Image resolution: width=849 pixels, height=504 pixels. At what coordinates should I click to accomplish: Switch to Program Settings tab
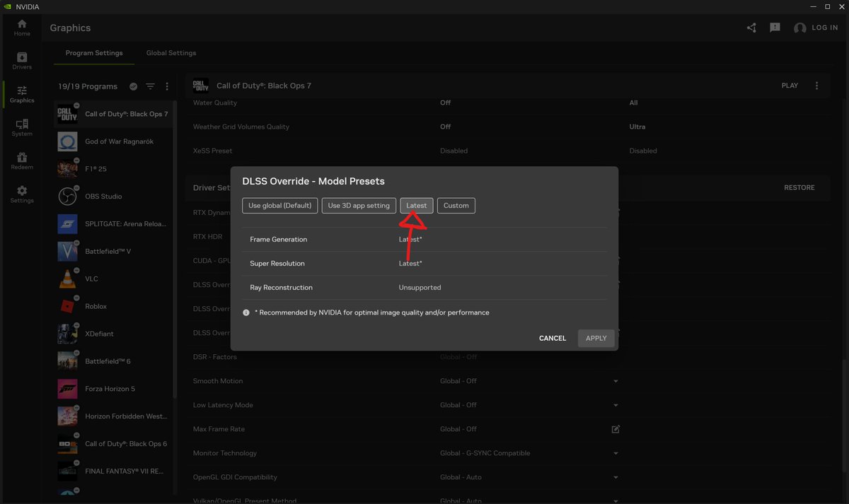tap(94, 53)
